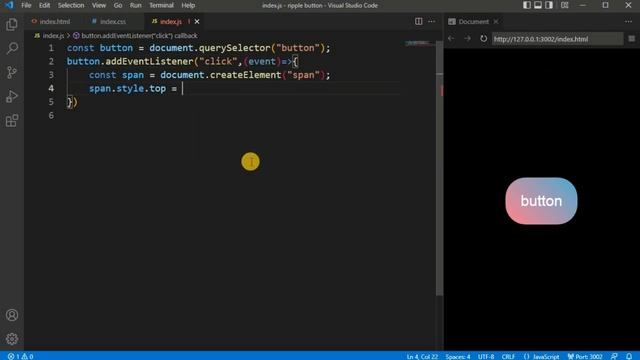This screenshot has width=640, height=360.
Task: Click the gradient 'button' in the preview
Action: click(x=541, y=201)
